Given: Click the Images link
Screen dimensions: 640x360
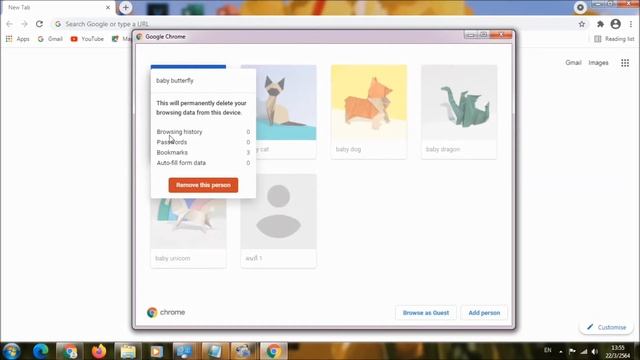Looking at the screenshot, I should 598,62.
